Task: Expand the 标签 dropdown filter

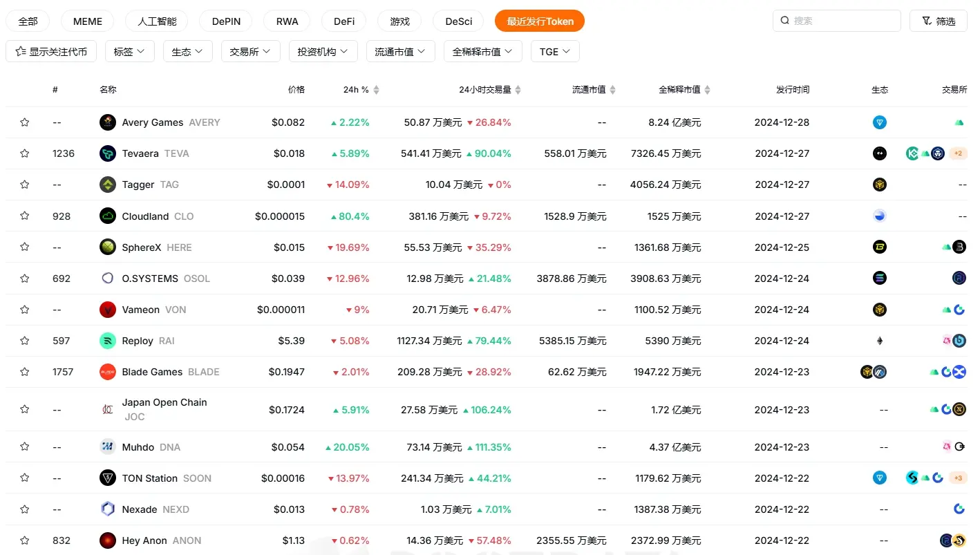Action: [129, 52]
